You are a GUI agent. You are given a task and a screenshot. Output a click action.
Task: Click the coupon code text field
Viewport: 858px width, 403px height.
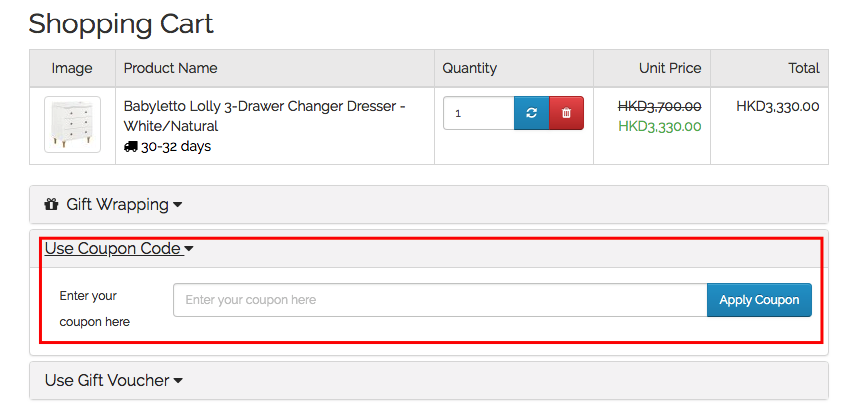pyautogui.click(x=440, y=300)
